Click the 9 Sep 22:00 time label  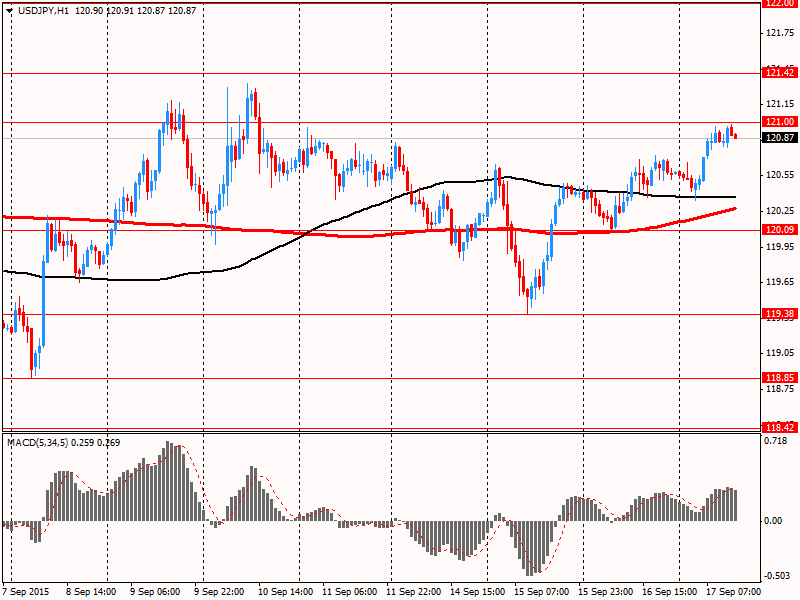click(x=219, y=592)
